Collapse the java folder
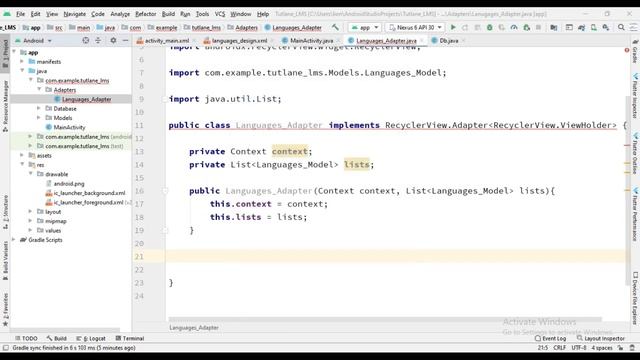The width and height of the screenshot is (640, 360). click(22, 71)
